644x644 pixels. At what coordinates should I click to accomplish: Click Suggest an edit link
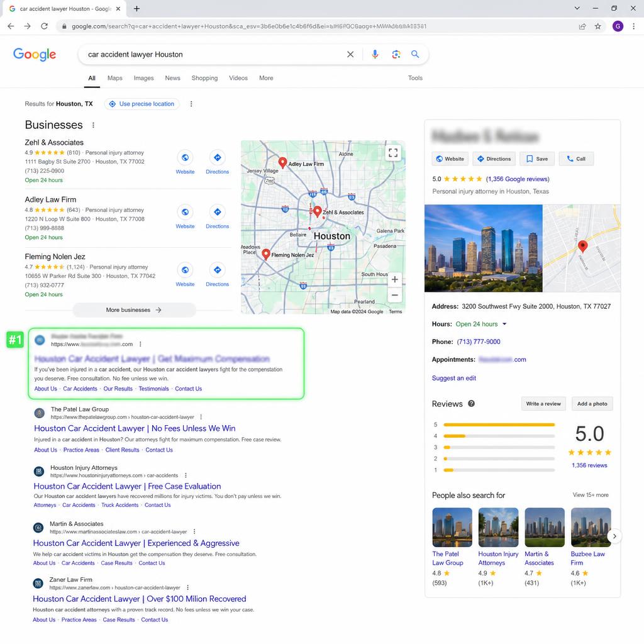pyautogui.click(x=454, y=378)
